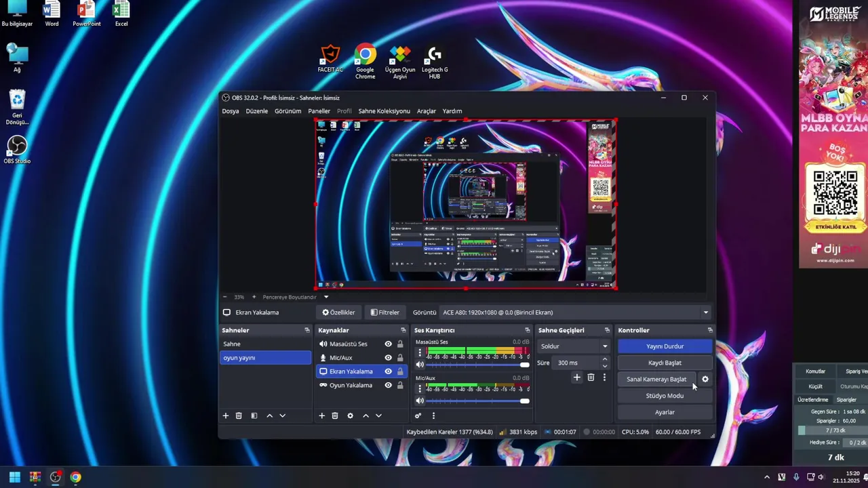
Task: Enable Stüdyo Modu
Action: pos(665,396)
